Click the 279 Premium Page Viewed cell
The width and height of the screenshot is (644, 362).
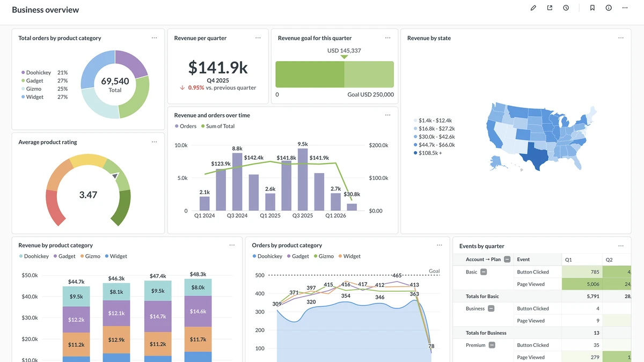tap(582, 357)
